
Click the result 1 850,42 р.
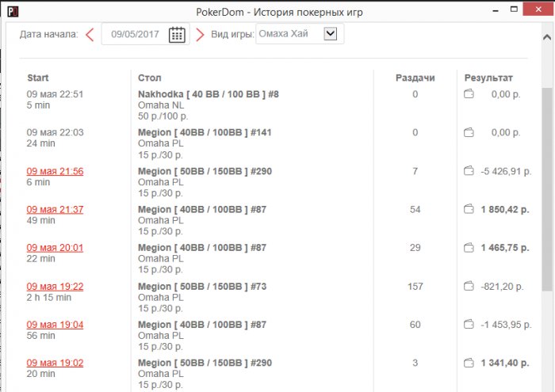505,210
